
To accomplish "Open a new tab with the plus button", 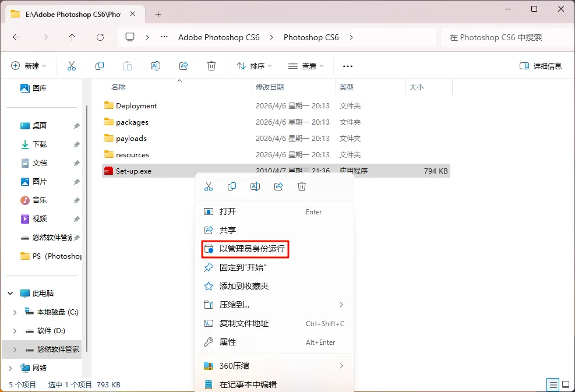I will coord(158,15).
